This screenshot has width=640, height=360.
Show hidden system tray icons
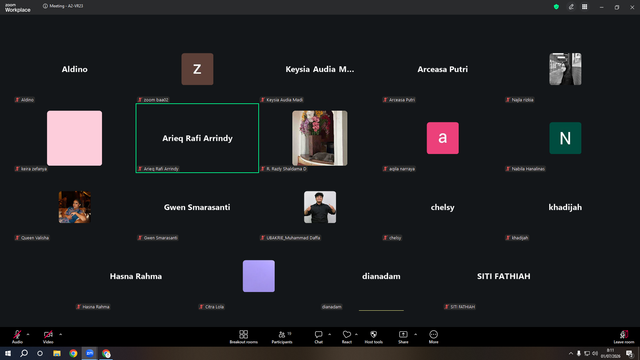[x=571, y=353]
